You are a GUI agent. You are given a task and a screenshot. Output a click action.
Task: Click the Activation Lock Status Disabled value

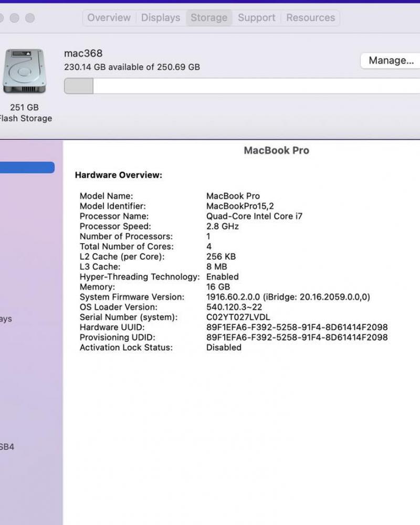click(x=224, y=347)
